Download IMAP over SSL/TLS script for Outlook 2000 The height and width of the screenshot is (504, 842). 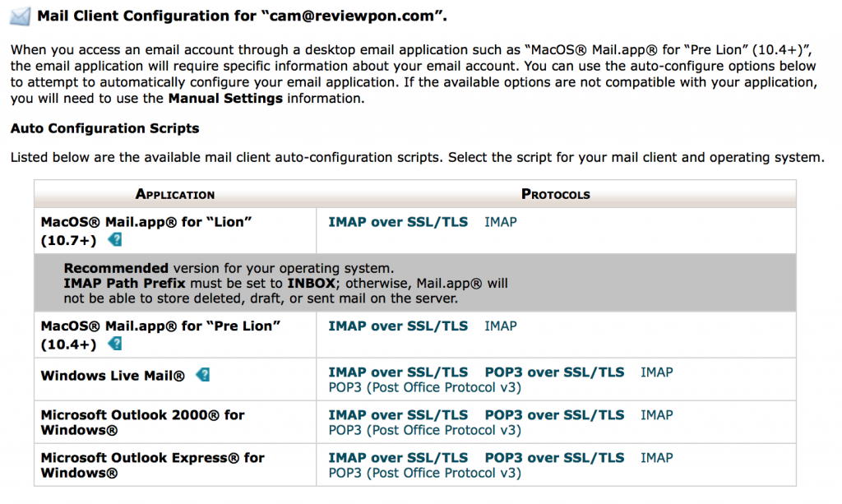point(398,415)
